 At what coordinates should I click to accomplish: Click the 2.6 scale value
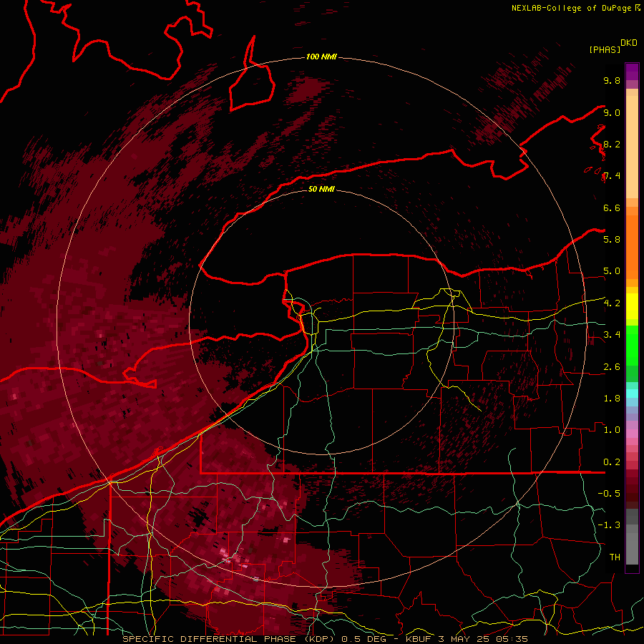(x=612, y=367)
